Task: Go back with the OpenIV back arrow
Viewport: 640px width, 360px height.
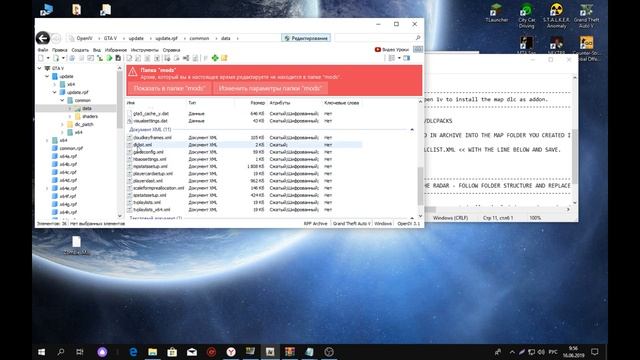Action: 43,38
